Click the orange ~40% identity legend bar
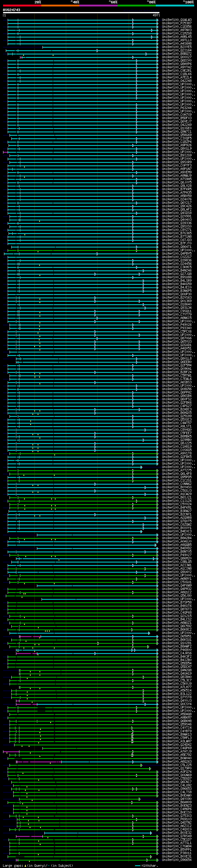 [x=61, y=6]
